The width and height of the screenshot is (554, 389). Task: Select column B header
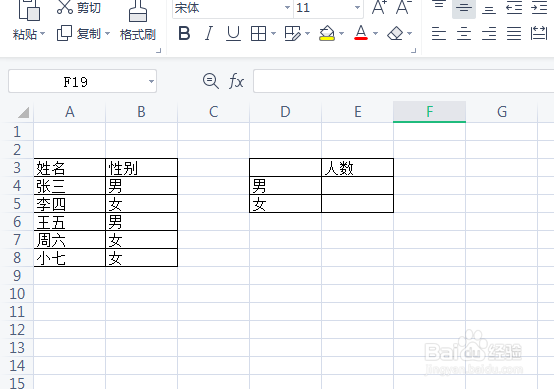coord(141,112)
